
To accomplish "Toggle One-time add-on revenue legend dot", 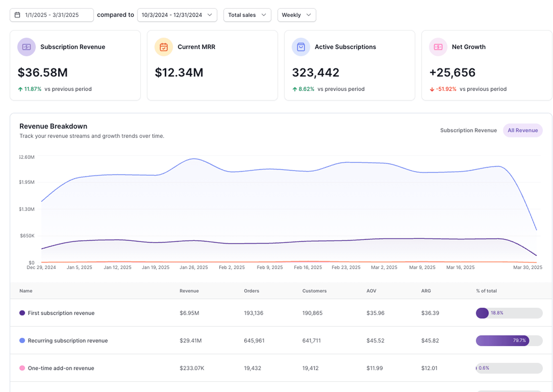I will pyautogui.click(x=22, y=368).
